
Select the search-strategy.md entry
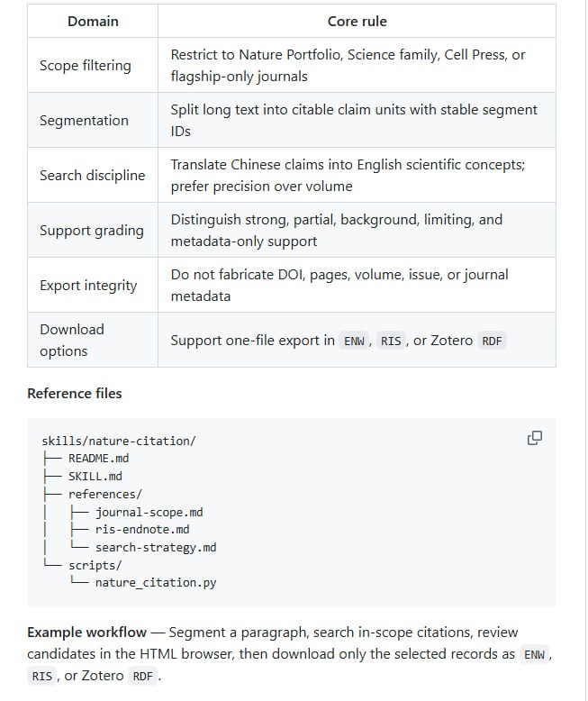click(156, 547)
